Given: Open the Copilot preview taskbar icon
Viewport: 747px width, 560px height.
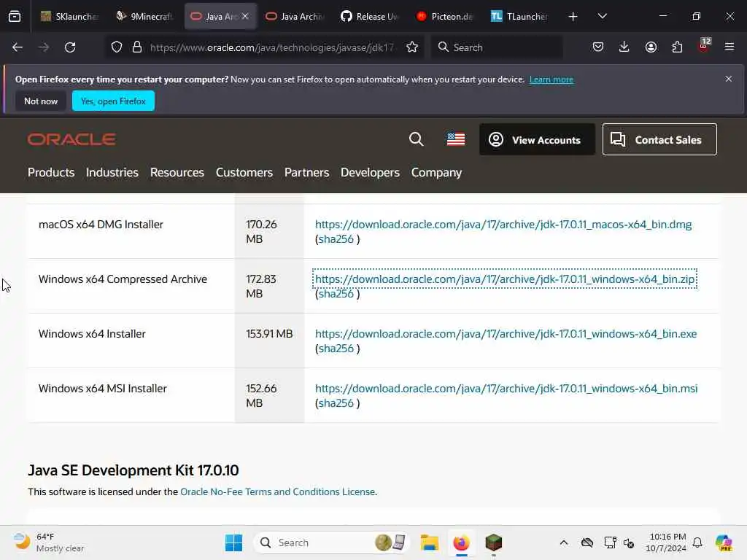Looking at the screenshot, I should 724,542.
